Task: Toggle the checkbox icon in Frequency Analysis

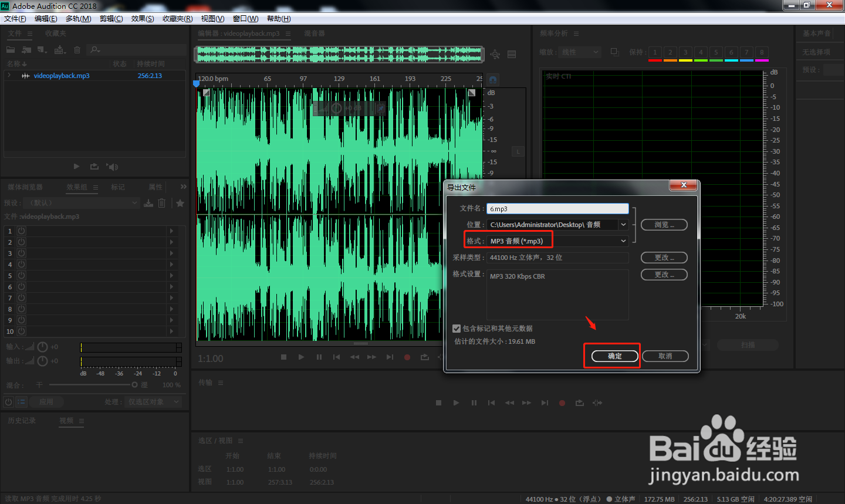Action: [x=614, y=52]
